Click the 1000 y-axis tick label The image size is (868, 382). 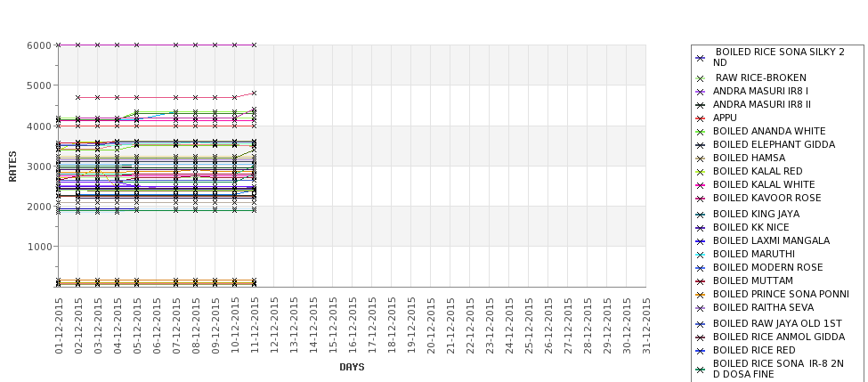(39, 247)
